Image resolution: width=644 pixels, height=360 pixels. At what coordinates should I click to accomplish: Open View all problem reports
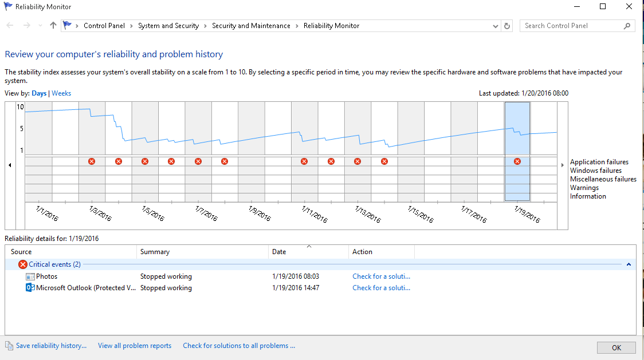[135, 346]
